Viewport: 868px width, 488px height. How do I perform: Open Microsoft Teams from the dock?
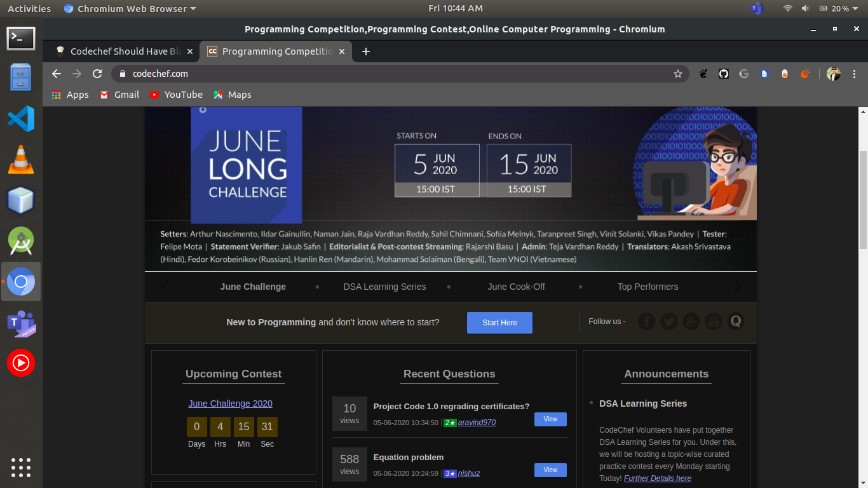pos(21,323)
